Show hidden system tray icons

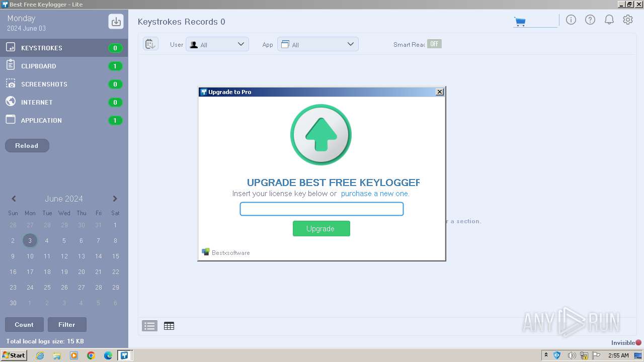(546, 355)
